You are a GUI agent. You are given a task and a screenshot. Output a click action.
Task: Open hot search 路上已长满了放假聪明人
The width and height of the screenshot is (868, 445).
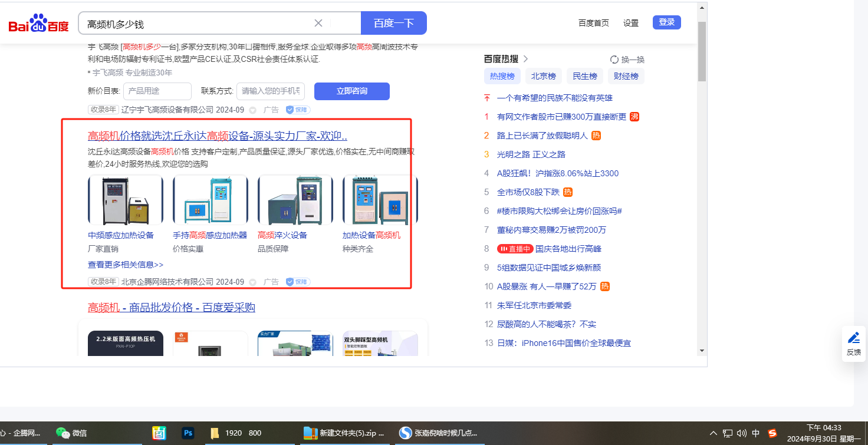[542, 136]
